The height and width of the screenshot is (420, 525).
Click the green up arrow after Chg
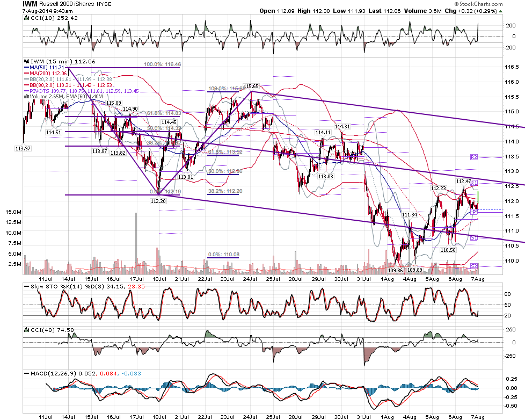[x=500, y=11]
